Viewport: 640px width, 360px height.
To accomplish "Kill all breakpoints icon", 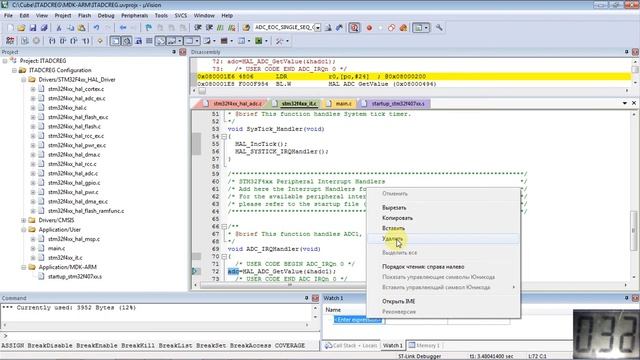I will [403, 28].
